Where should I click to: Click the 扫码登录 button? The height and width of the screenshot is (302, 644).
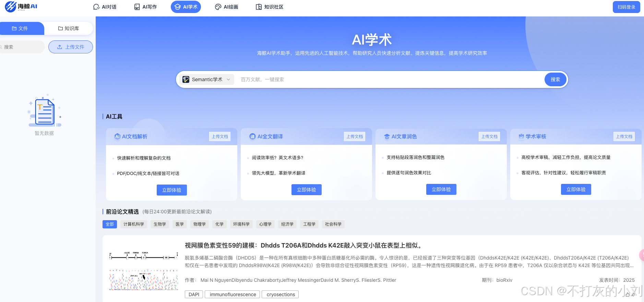click(x=626, y=7)
